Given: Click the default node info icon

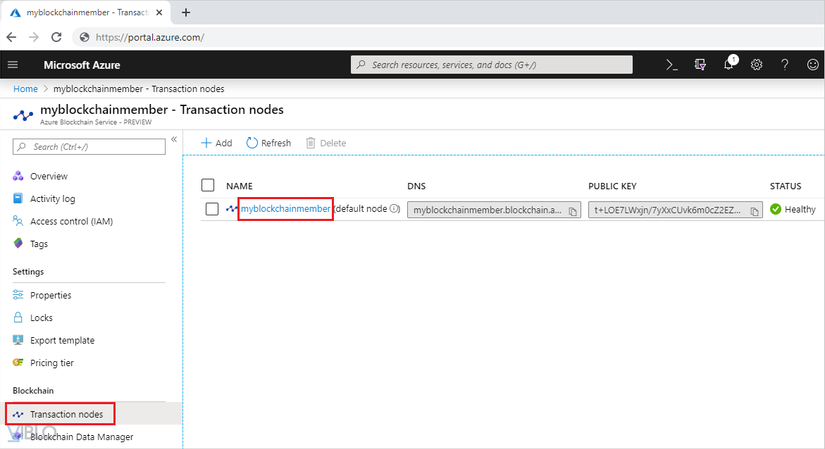Looking at the screenshot, I should tap(395, 208).
